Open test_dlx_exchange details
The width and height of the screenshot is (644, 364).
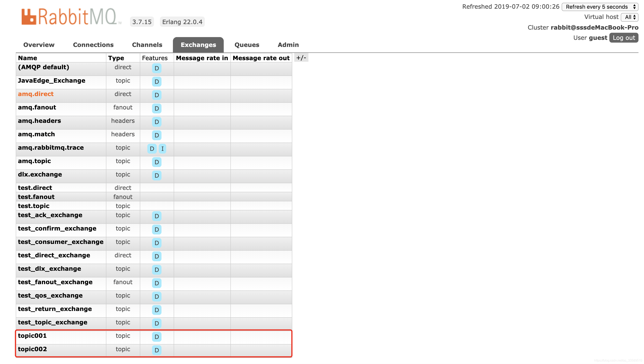tap(49, 269)
